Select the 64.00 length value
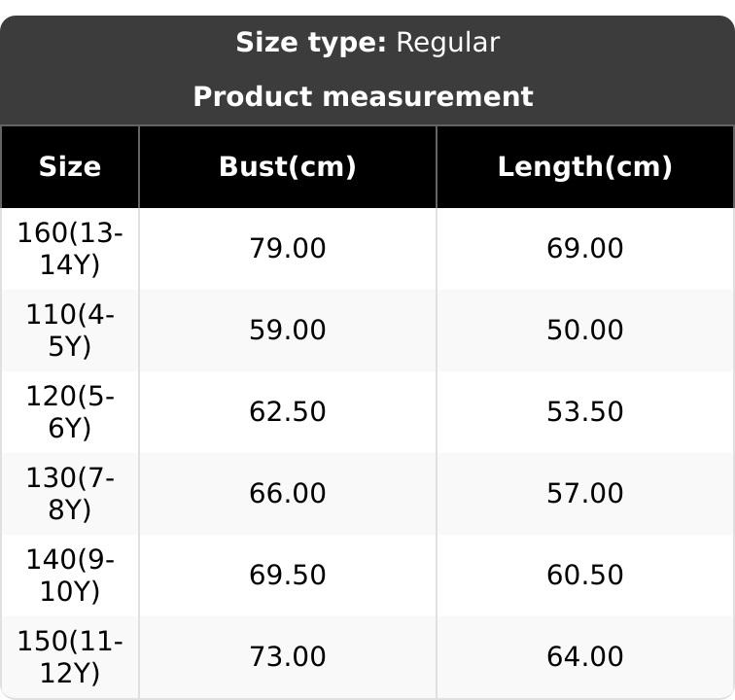 (584, 657)
